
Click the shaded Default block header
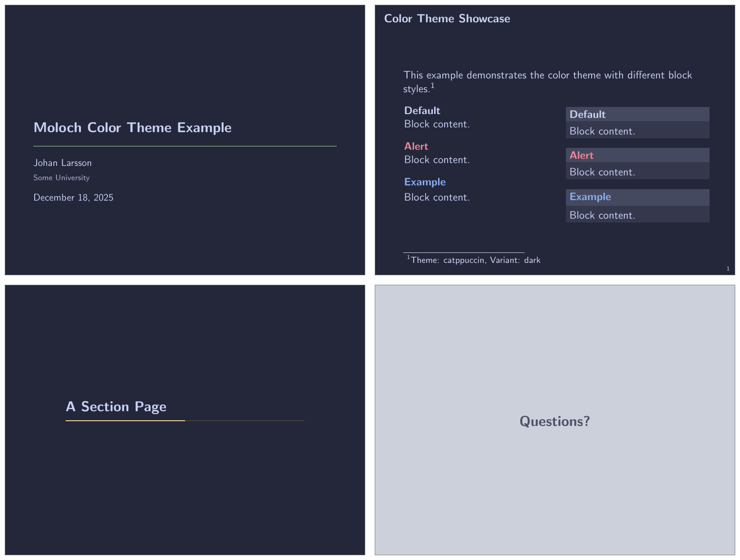coord(637,114)
